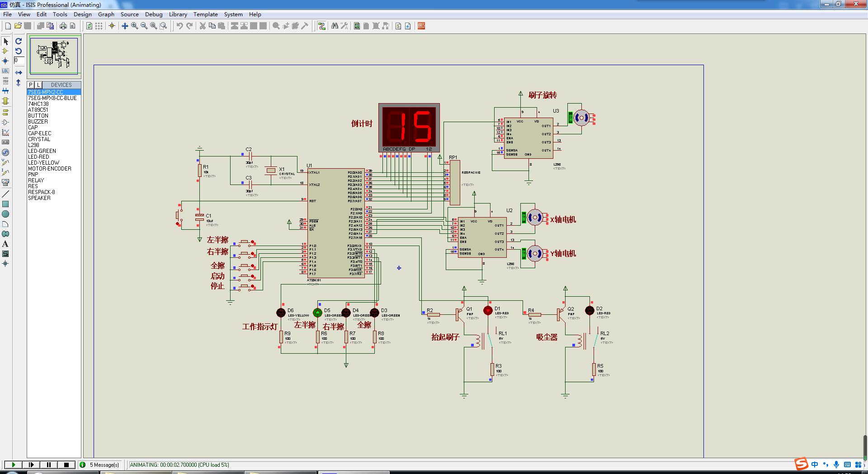Select the 2D Graphics Text (A) tool
This screenshot has width=868, height=474.
point(5,244)
